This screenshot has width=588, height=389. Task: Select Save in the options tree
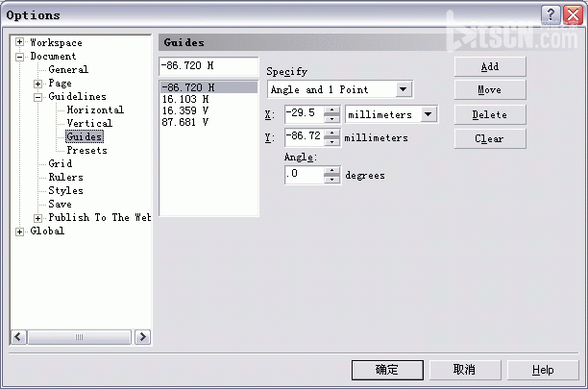(60, 204)
